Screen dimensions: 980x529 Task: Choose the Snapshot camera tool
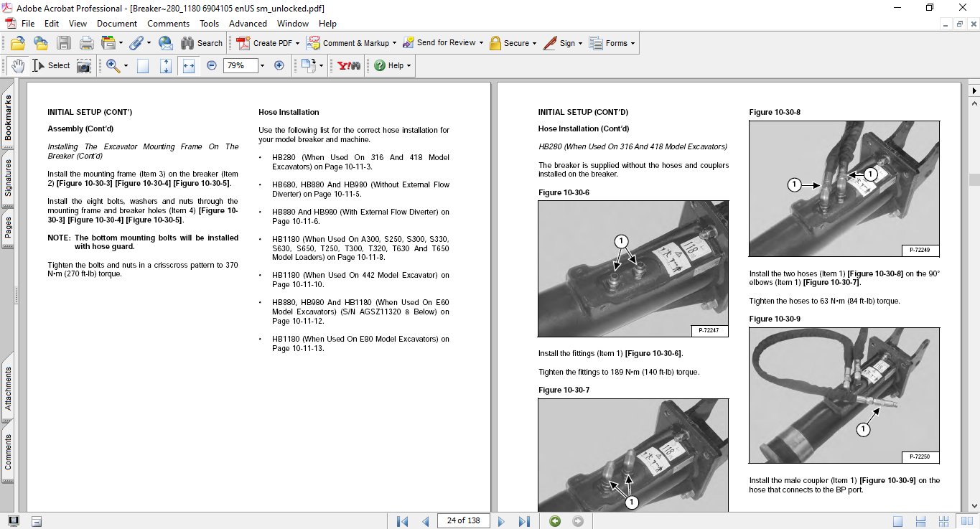[x=84, y=65]
